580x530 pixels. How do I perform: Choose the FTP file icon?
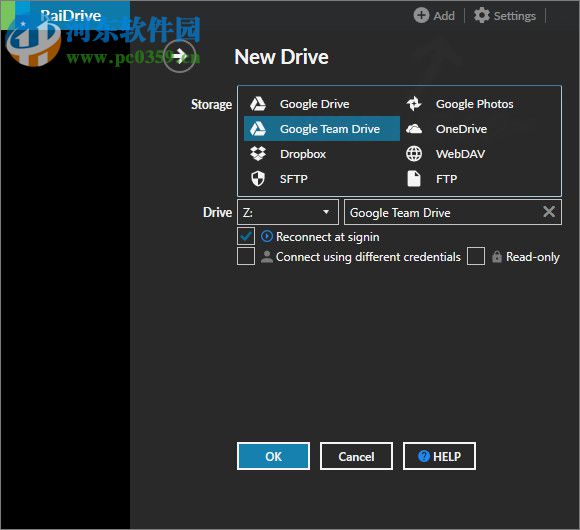point(414,179)
